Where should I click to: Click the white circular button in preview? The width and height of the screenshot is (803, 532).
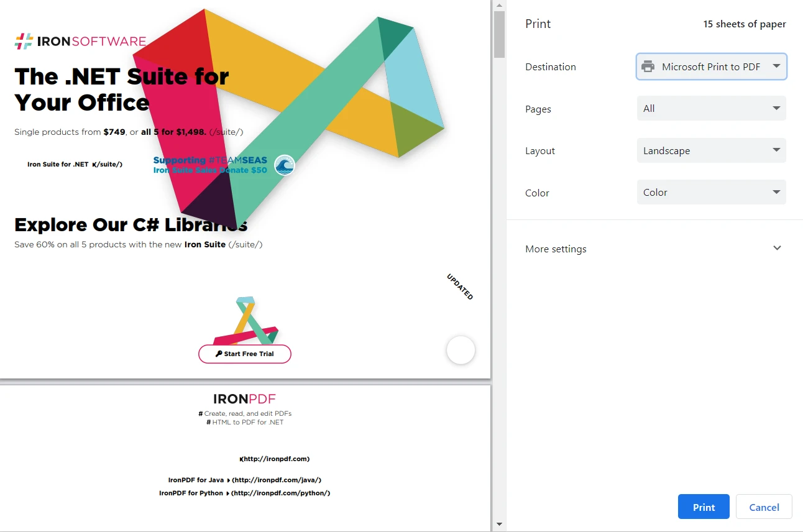[461, 351]
